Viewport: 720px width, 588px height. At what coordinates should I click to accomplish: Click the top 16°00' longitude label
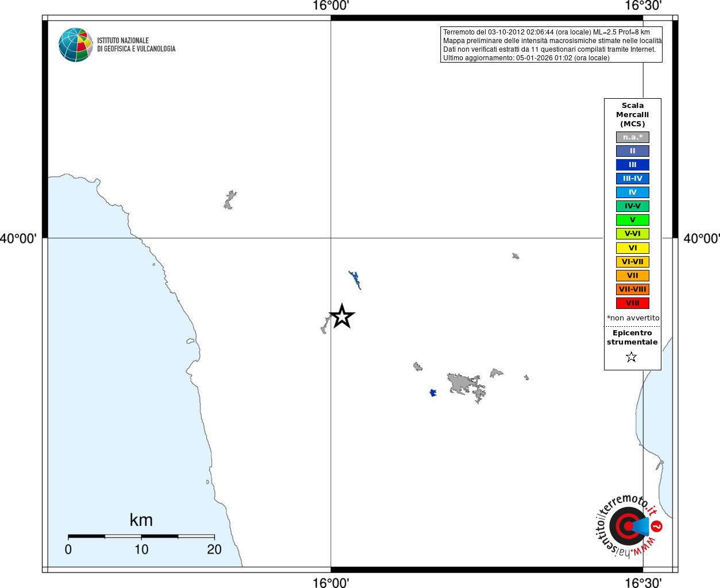point(331,6)
